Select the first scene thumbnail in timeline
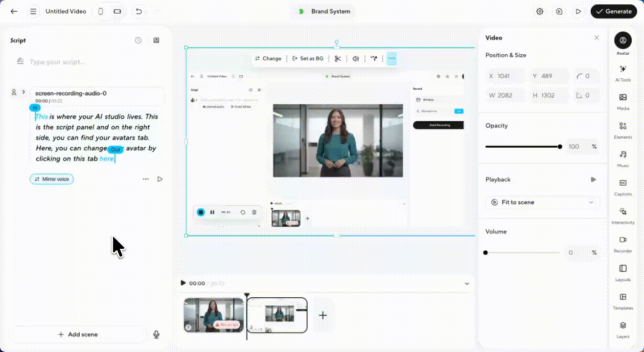Image resolution: width=644 pixels, height=352 pixels. click(x=213, y=315)
